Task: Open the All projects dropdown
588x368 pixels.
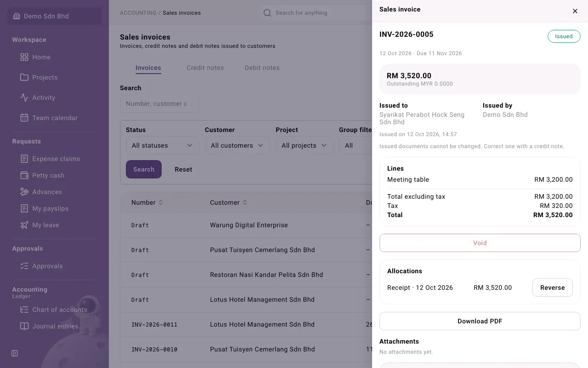Action: click(x=305, y=145)
